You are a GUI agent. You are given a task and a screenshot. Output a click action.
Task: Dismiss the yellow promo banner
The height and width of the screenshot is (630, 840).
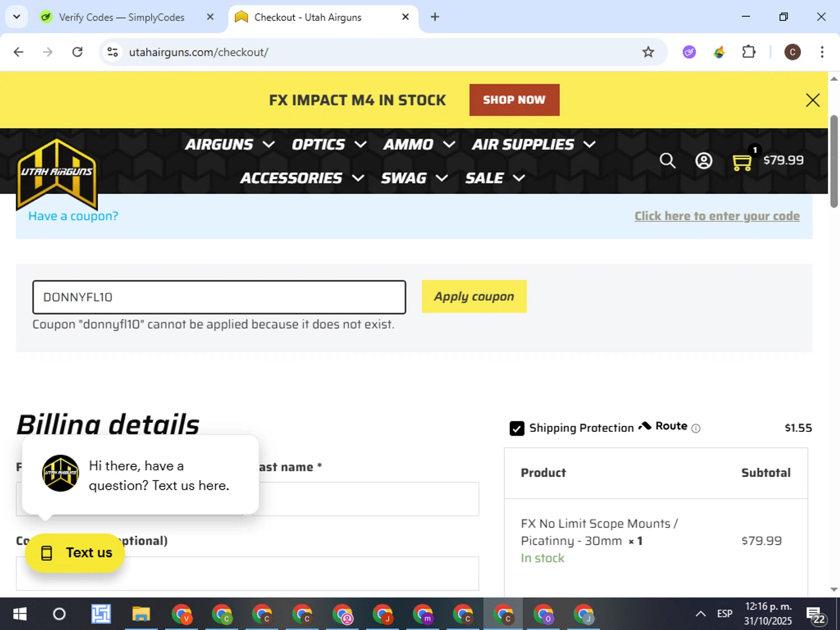point(813,100)
